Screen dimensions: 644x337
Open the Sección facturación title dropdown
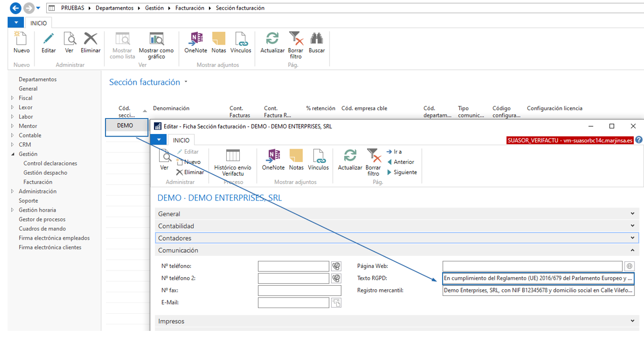[186, 82]
